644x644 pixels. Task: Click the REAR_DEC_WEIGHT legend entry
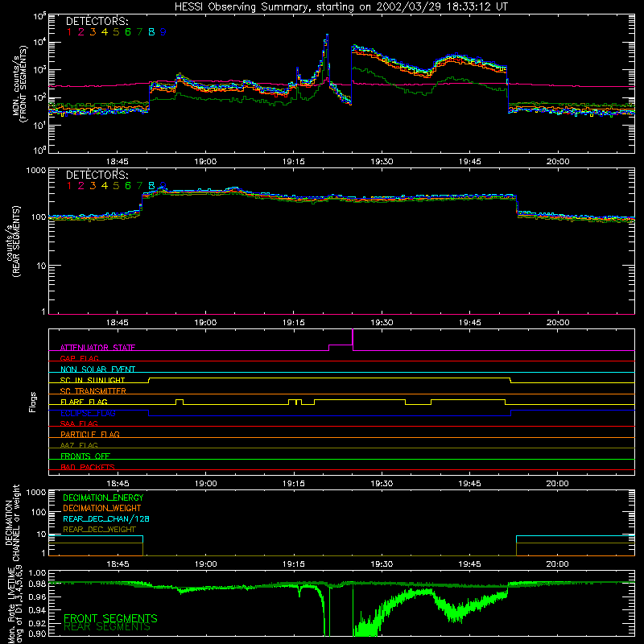pos(99,530)
